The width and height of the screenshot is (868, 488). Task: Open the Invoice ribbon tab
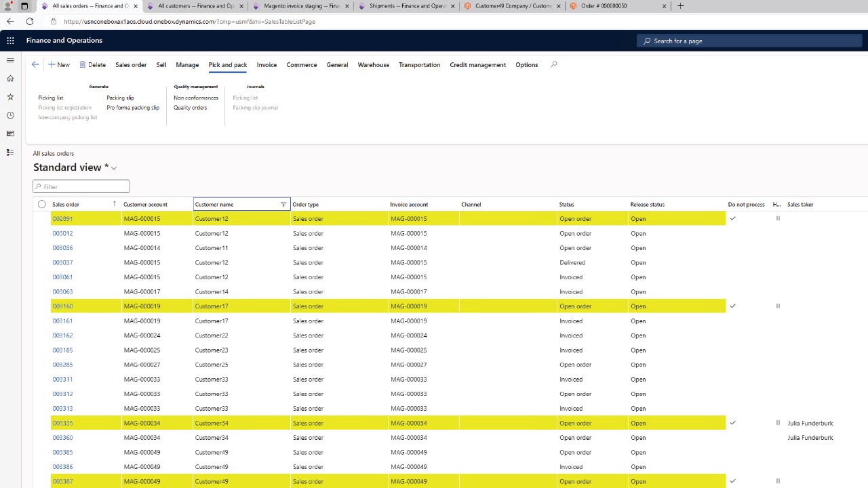click(x=267, y=64)
